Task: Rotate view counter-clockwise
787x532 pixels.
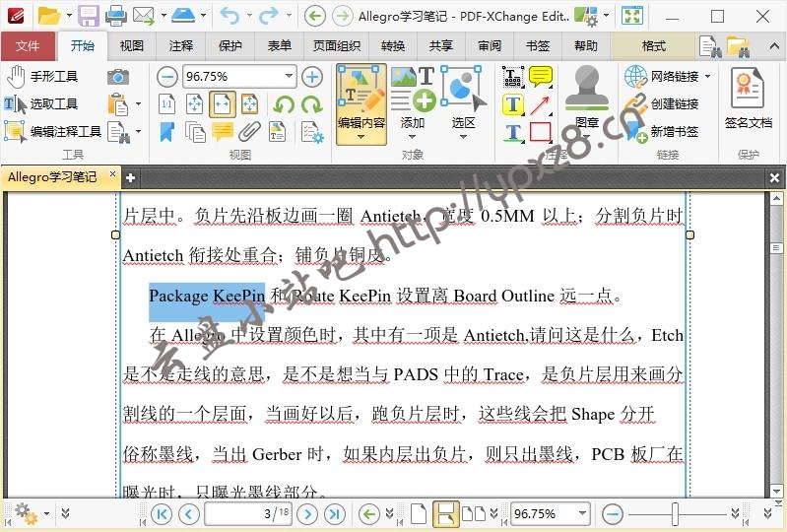Action: (284, 104)
